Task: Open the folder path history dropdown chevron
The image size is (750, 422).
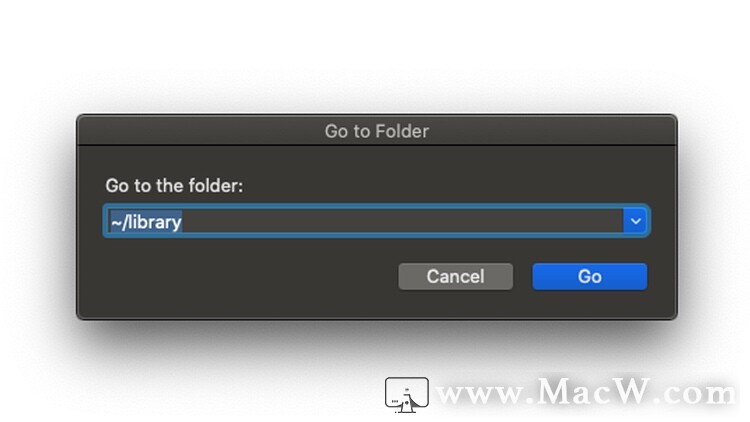Action: click(636, 221)
